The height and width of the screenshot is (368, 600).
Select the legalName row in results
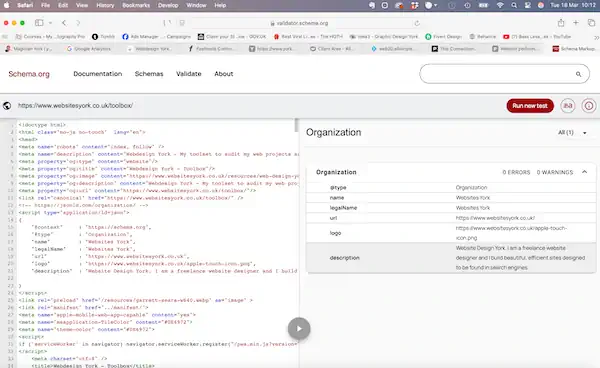(x=451, y=208)
